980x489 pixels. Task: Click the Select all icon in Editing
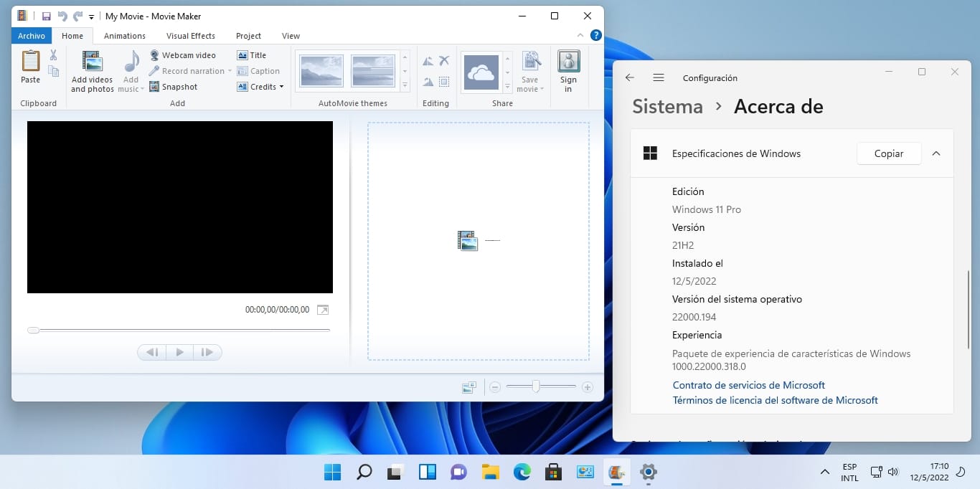tap(444, 82)
